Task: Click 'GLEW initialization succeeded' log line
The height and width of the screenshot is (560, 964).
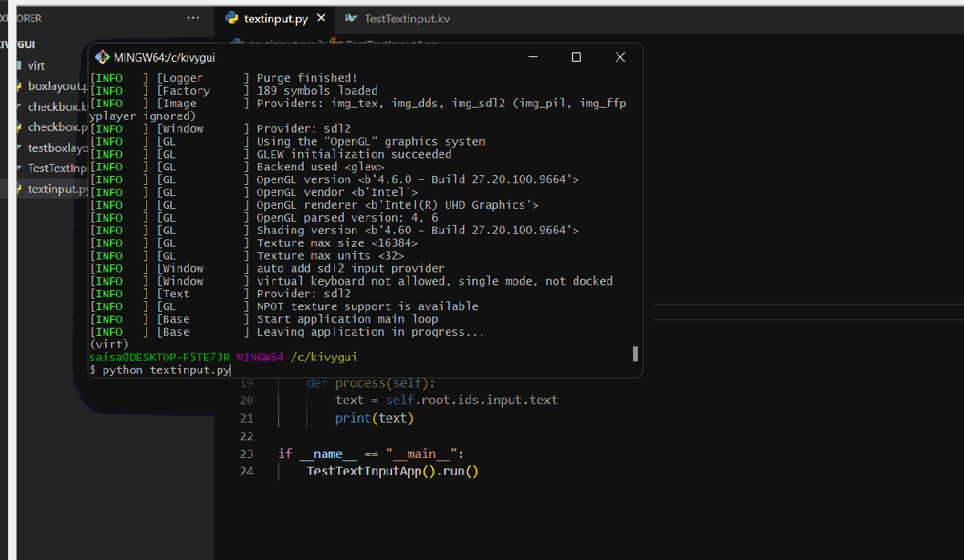Action: (354, 154)
